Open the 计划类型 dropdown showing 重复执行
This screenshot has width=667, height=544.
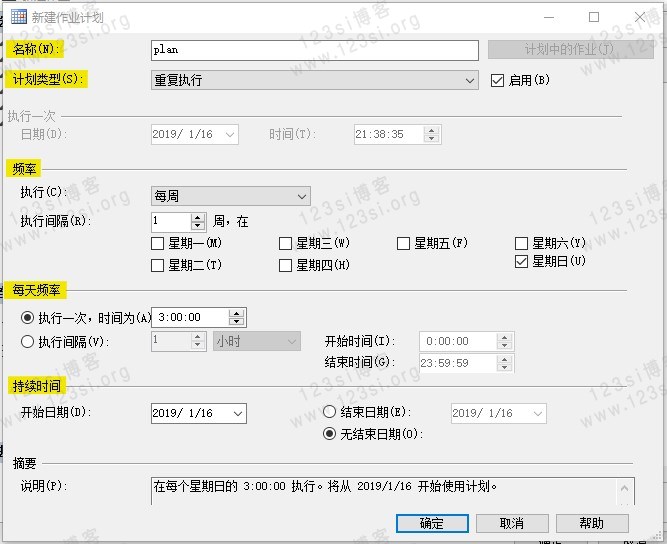tap(315, 80)
